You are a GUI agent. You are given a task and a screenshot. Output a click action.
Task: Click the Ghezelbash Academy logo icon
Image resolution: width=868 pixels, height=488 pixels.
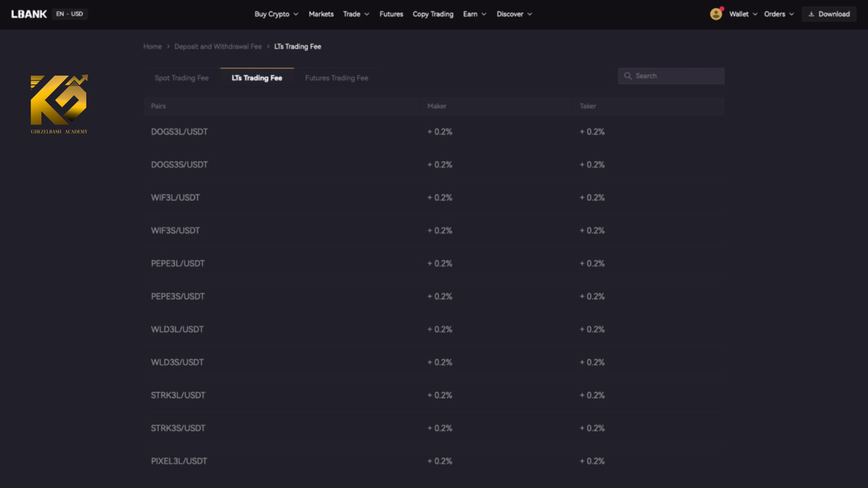(59, 102)
